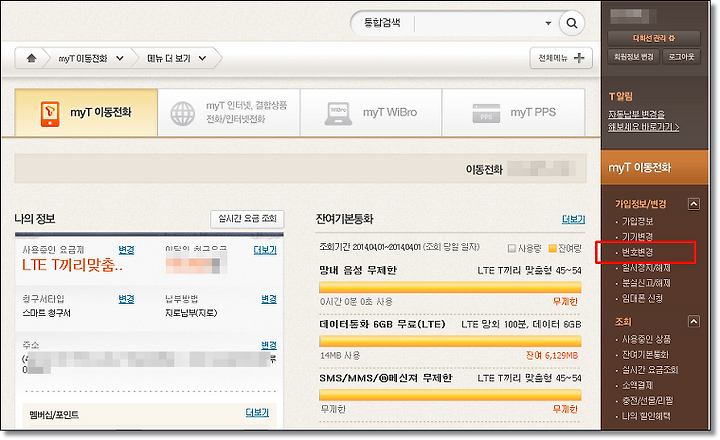The image size is (720, 440).
Task: Open 실시간 요금조회 in the sidebar menu
Action: 650,370
